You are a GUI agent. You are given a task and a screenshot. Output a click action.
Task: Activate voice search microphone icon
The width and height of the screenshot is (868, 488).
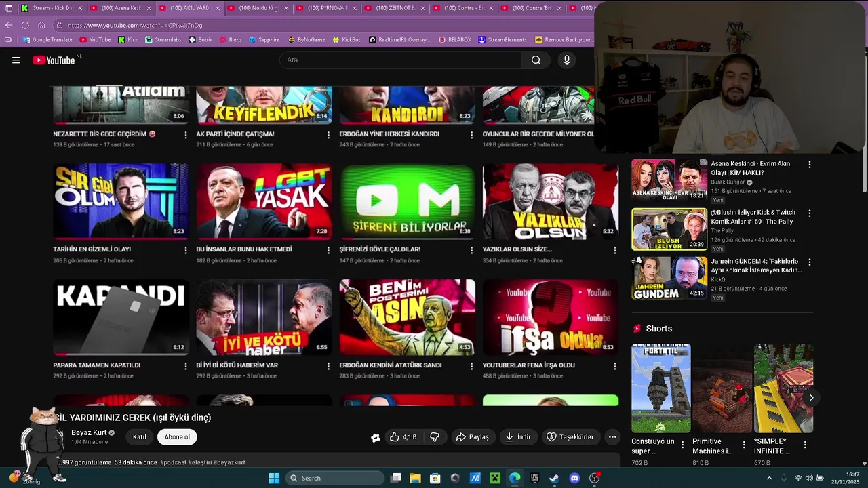(567, 60)
